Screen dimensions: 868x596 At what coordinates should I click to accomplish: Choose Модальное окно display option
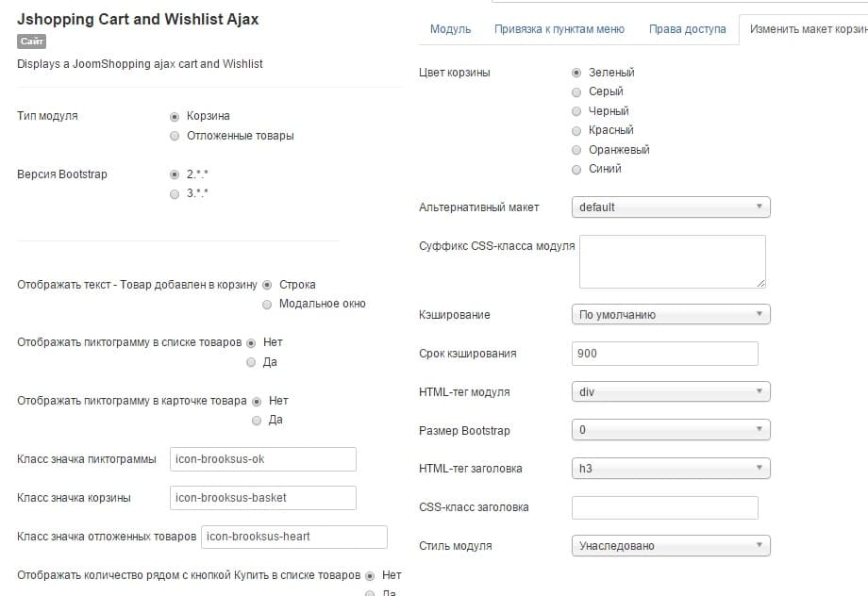tap(267, 305)
